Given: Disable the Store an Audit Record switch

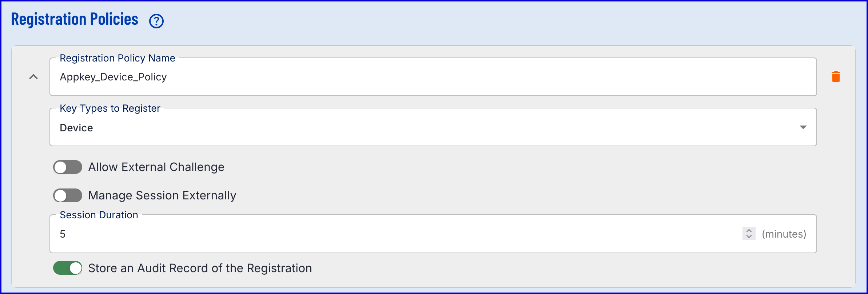Looking at the screenshot, I should pos(68,268).
